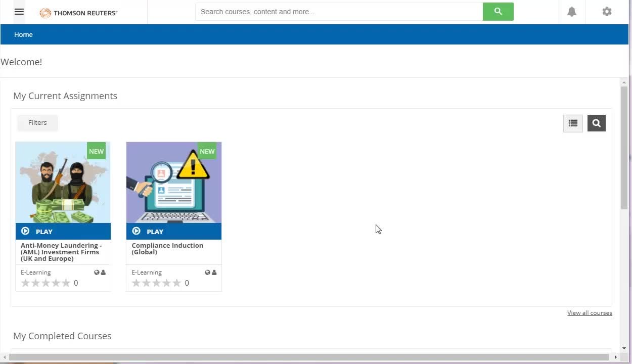Rate Compliance Induction course one star
Screen dimensions: 632x364
coord(136,283)
